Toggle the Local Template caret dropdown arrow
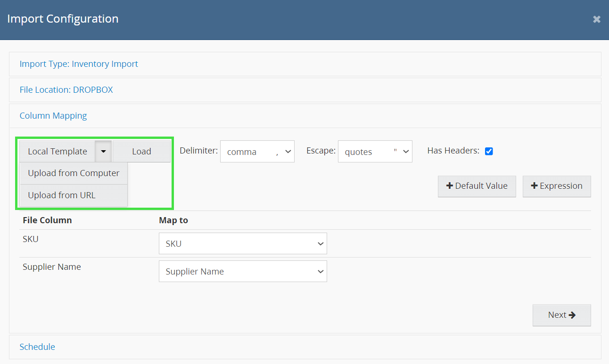This screenshot has width=609, height=364. point(103,151)
